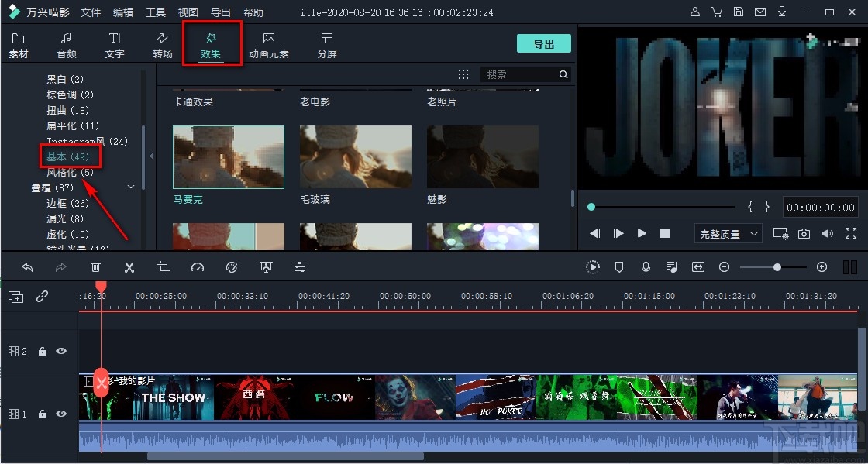
Task: Split the clip with the Scissors tool
Action: tap(129, 266)
